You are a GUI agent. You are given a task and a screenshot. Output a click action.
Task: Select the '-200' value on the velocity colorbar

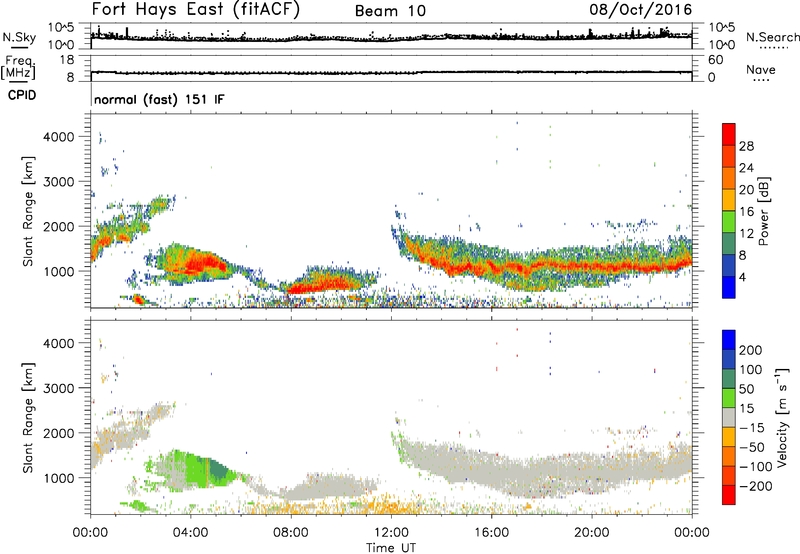coord(756,486)
